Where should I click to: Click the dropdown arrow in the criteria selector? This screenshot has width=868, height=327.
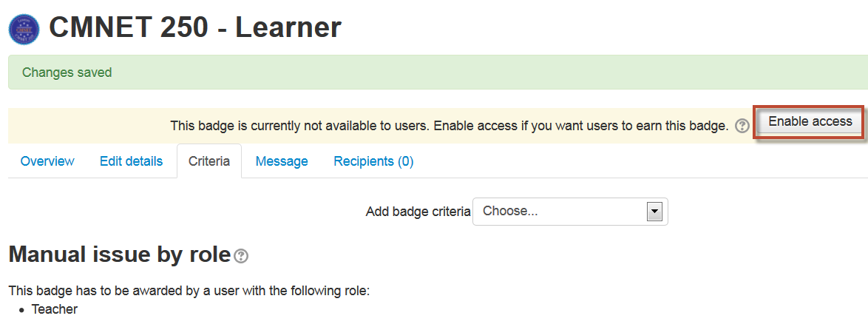point(655,212)
